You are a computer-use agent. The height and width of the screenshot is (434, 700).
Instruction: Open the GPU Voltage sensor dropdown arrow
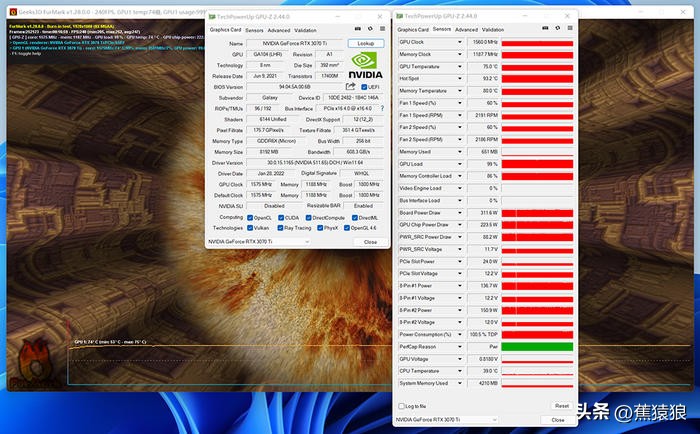[459, 359]
